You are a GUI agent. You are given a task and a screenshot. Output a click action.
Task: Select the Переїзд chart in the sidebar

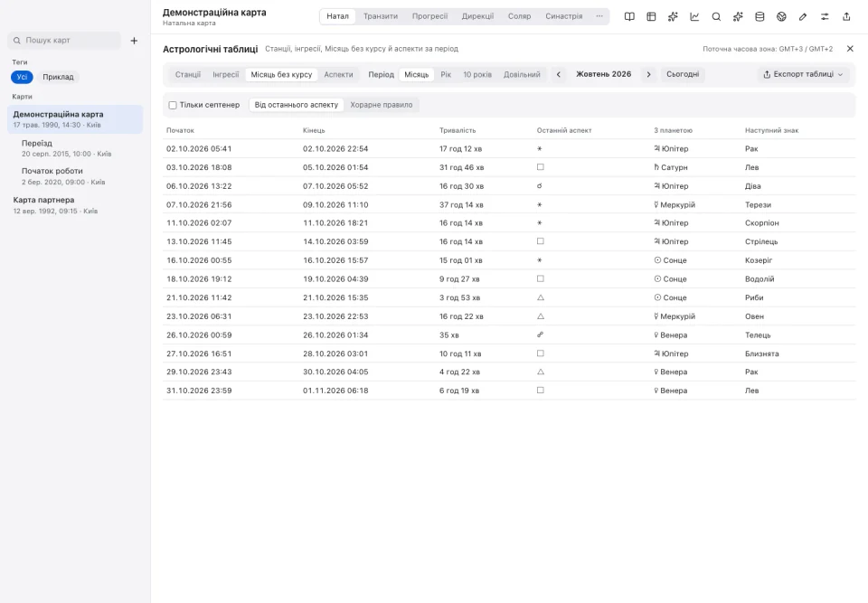point(75,148)
